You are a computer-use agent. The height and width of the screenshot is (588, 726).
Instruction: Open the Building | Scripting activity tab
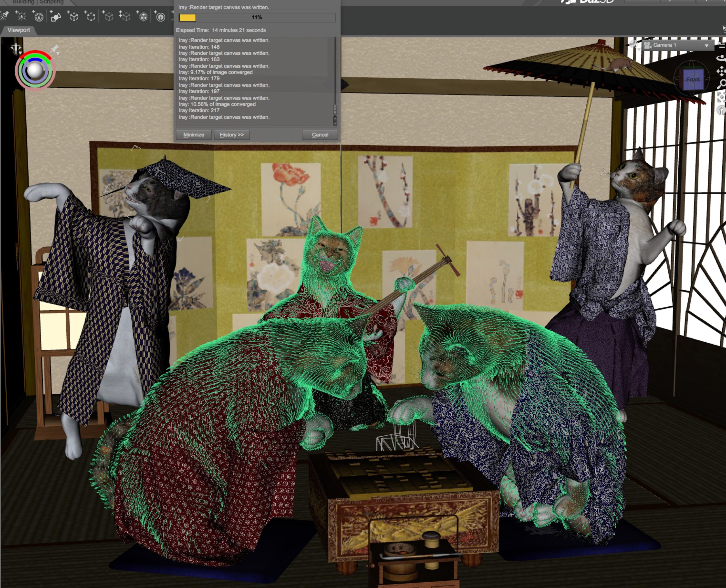pyautogui.click(x=38, y=2)
